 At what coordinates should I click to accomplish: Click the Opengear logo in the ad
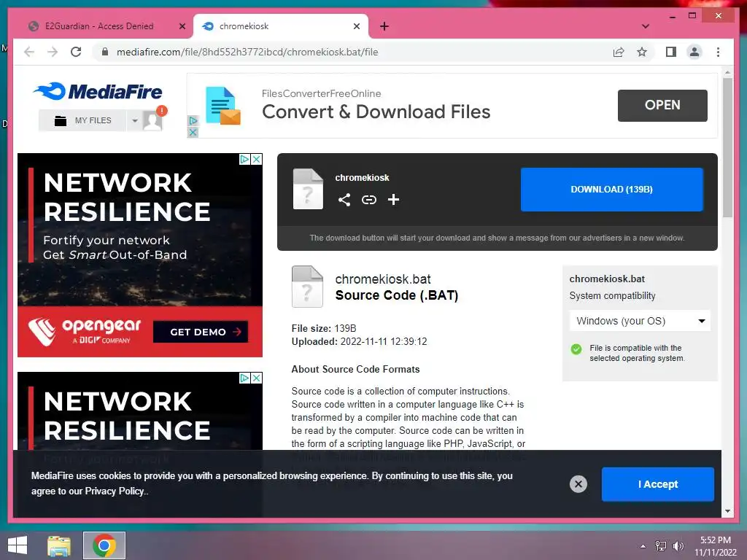[x=85, y=331]
